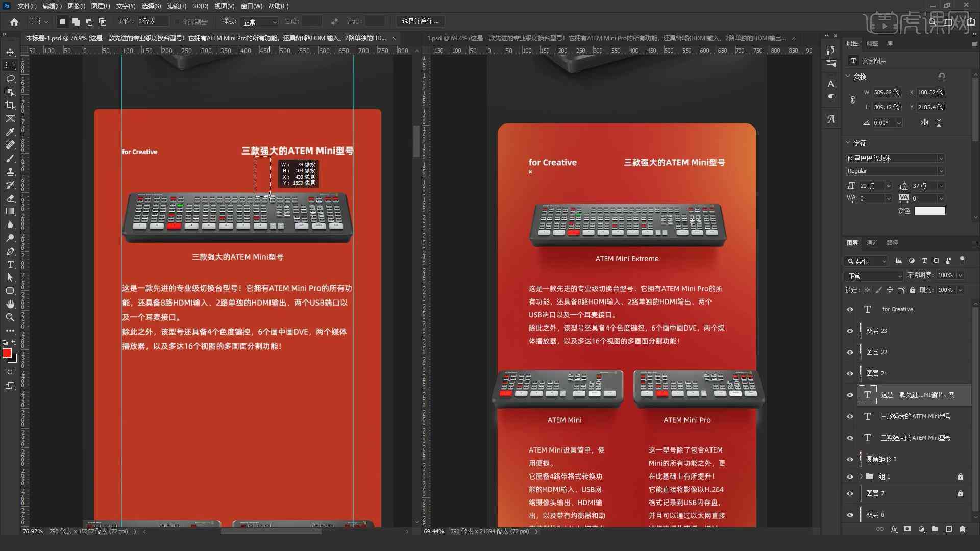Select the Move tool in toolbar
980x551 pixels.
click(9, 52)
